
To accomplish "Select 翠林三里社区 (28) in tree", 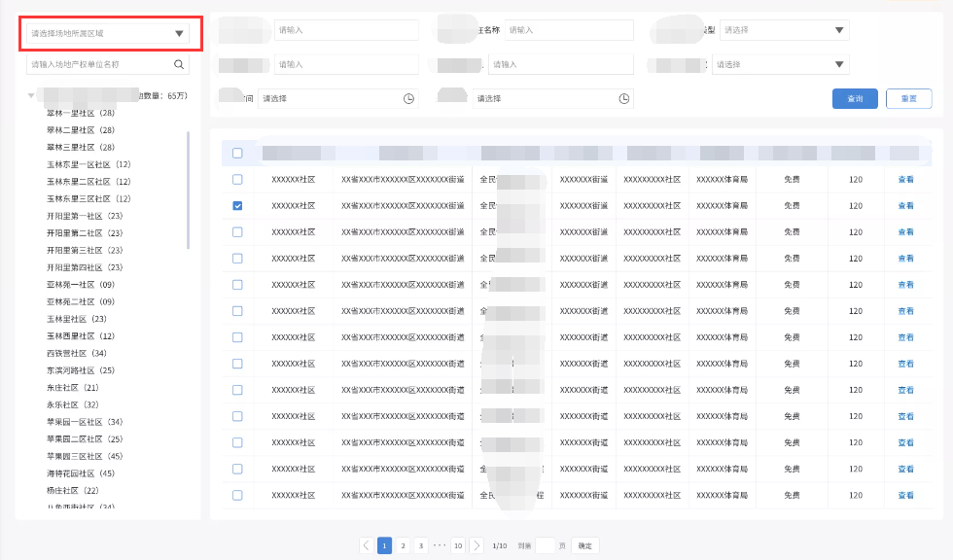I will (81, 147).
